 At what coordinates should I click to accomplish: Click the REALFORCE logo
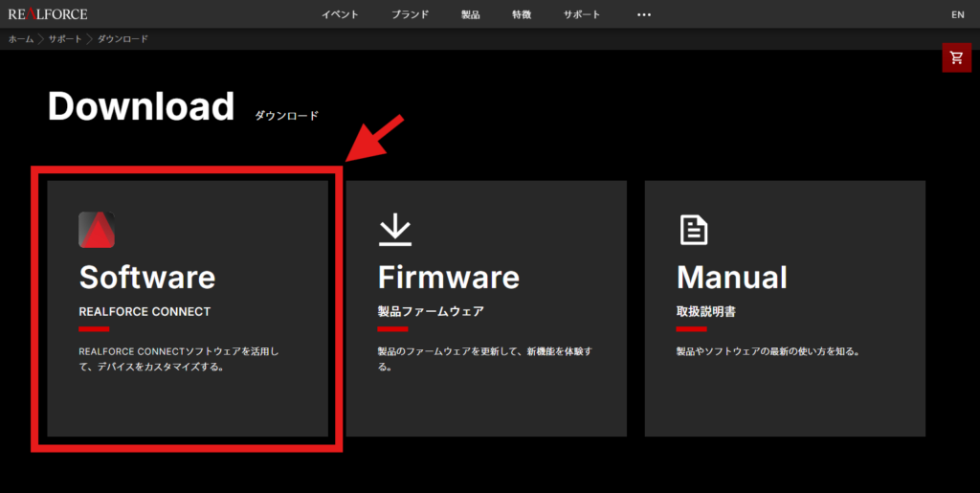point(48,13)
